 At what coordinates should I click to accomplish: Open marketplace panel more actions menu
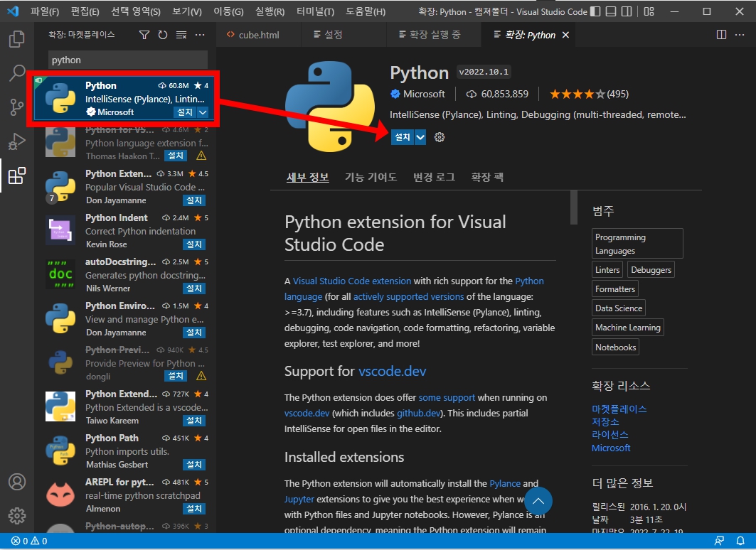[x=200, y=35]
